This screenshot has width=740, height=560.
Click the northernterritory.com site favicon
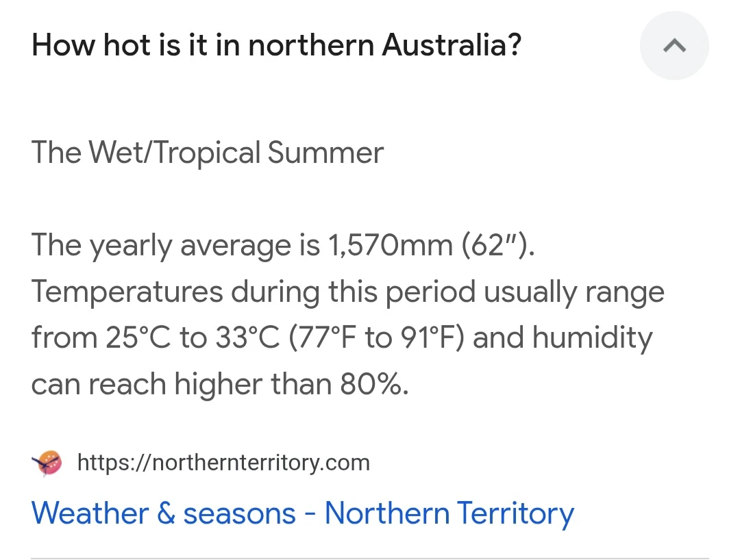(47, 463)
